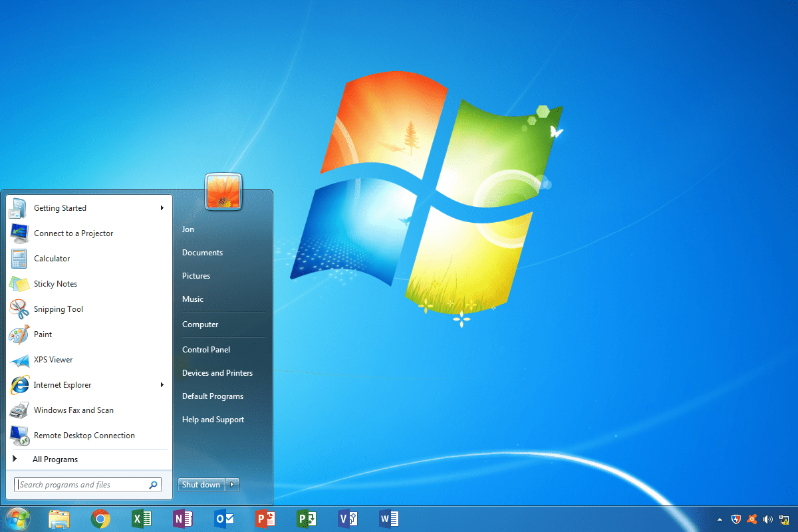The width and height of the screenshot is (798, 532).
Task: Launch the Snipping Tool
Action: click(x=59, y=309)
